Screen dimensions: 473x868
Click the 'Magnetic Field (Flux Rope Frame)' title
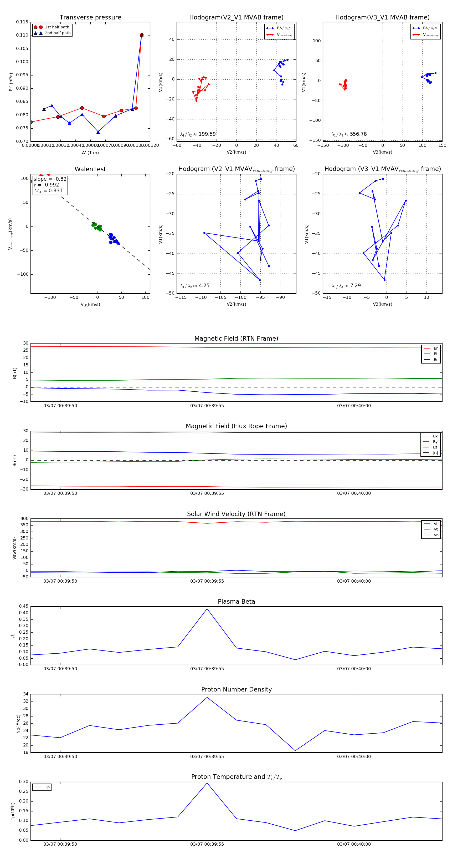tap(236, 426)
